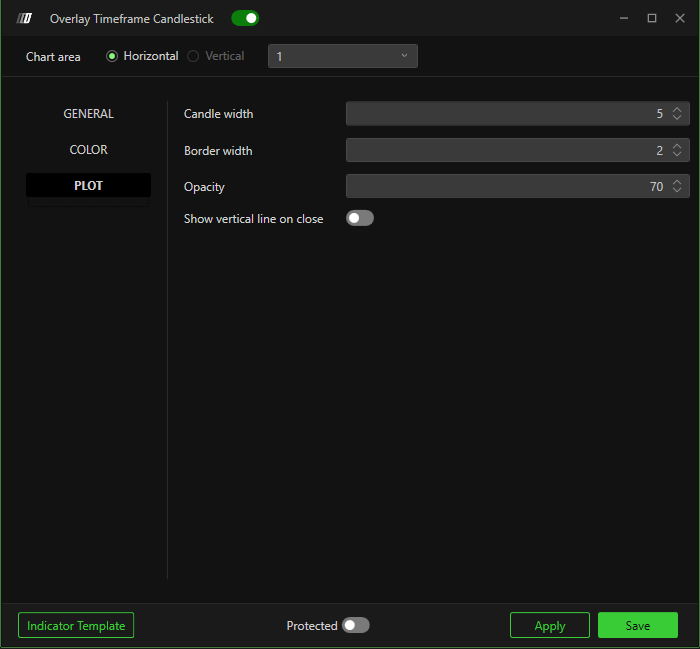Enable Show vertical line on close

359,218
